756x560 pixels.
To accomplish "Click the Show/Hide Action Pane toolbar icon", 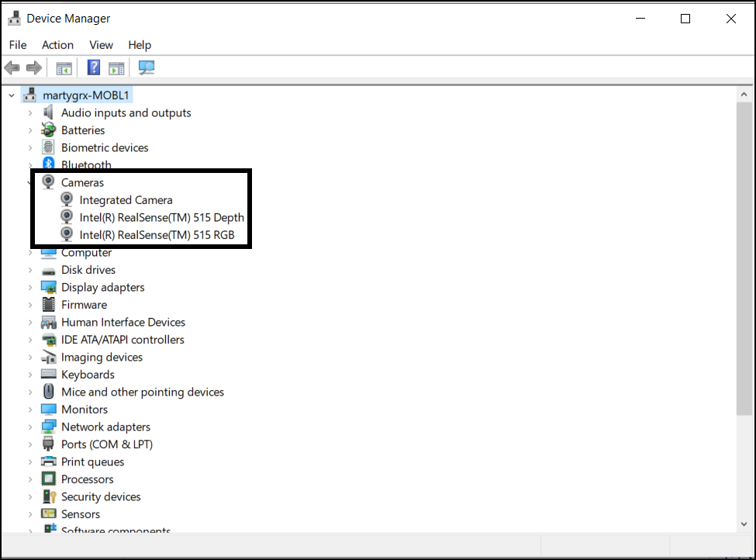I will [116, 67].
